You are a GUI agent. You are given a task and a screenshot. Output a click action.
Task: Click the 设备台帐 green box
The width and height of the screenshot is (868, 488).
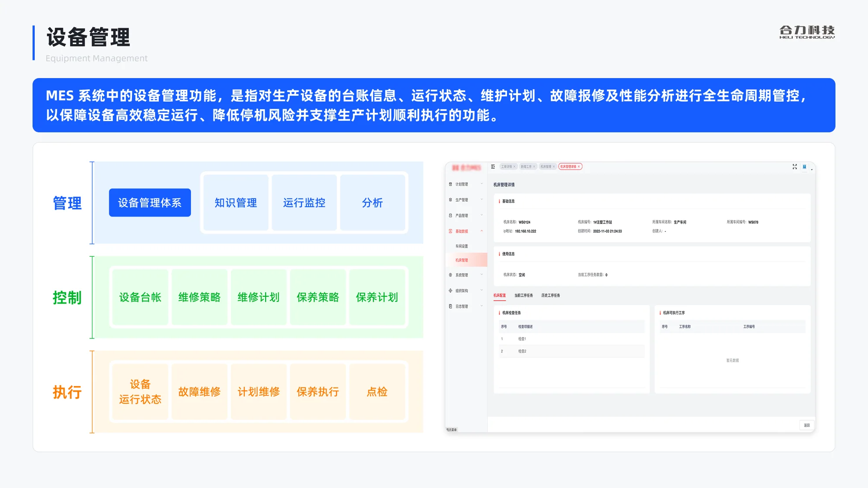point(140,297)
